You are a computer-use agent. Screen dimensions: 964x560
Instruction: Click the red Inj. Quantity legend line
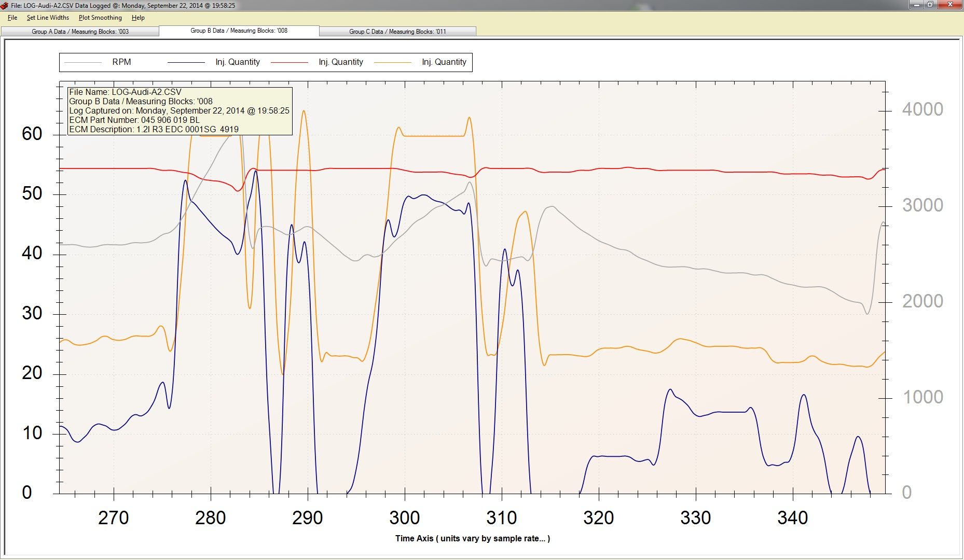[x=290, y=62]
